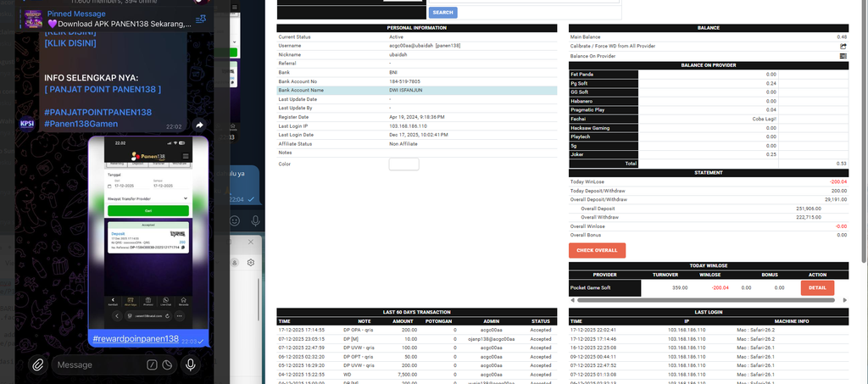Image resolution: width=868 pixels, height=384 pixels.
Task: Click DETAIL for Pocket Game Soft
Action: pos(817,287)
